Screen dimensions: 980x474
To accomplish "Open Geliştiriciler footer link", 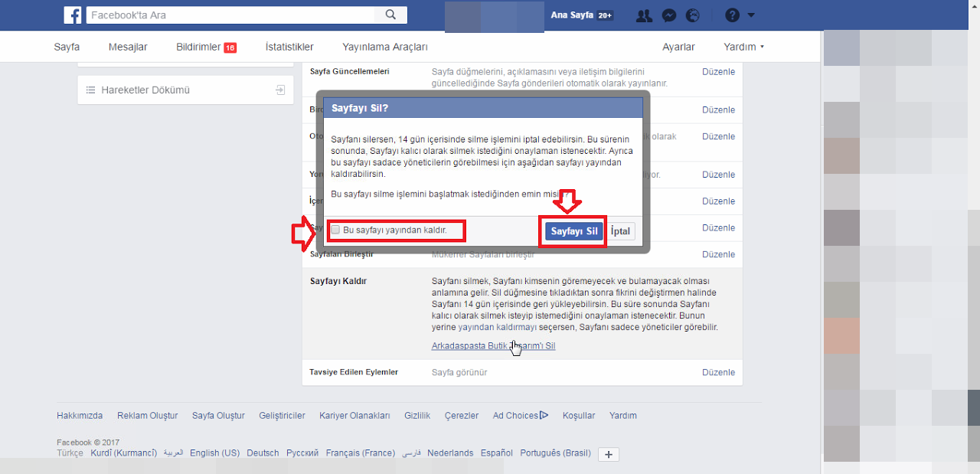I will (282, 416).
